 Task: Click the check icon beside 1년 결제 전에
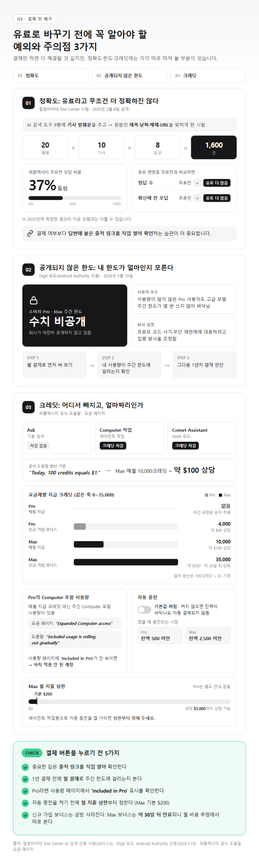tap(25, 779)
